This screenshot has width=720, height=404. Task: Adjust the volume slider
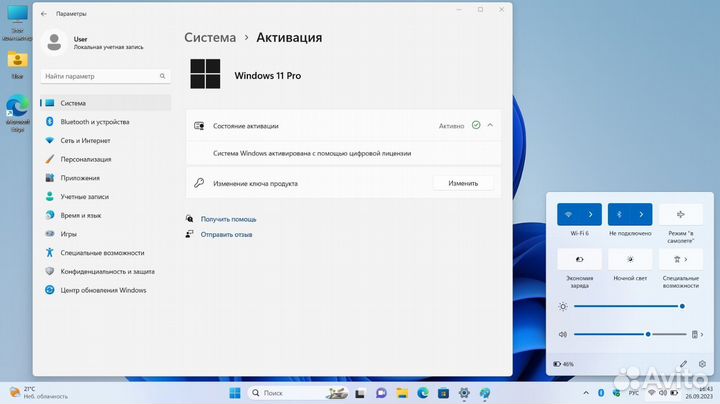pos(630,334)
